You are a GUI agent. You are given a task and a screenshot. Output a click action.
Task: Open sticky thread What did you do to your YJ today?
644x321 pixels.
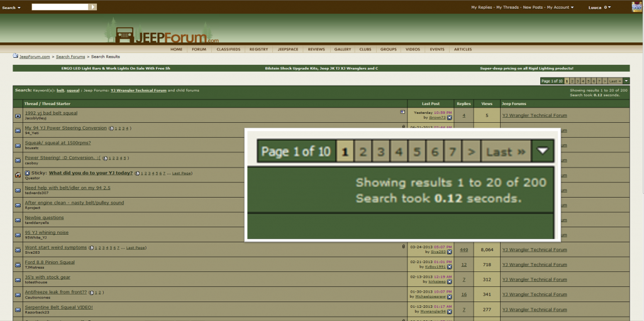click(91, 172)
